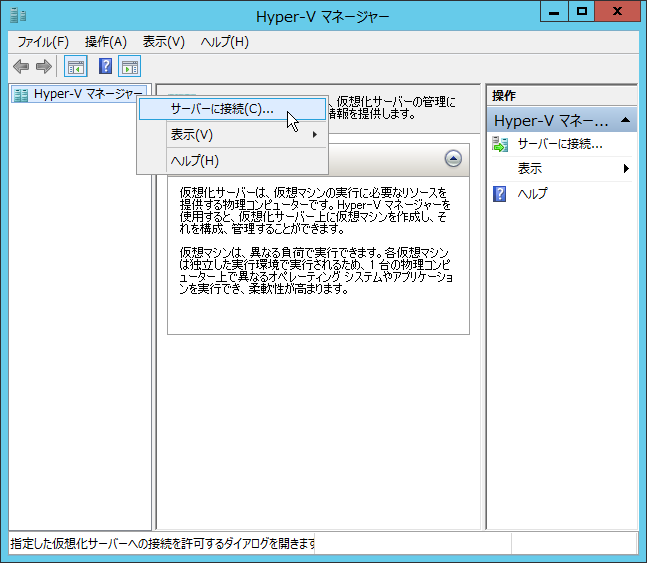The width and height of the screenshot is (647, 563).
Task: Close the Hyper-V マネージャー window
Action: pyautogui.click(x=617, y=12)
